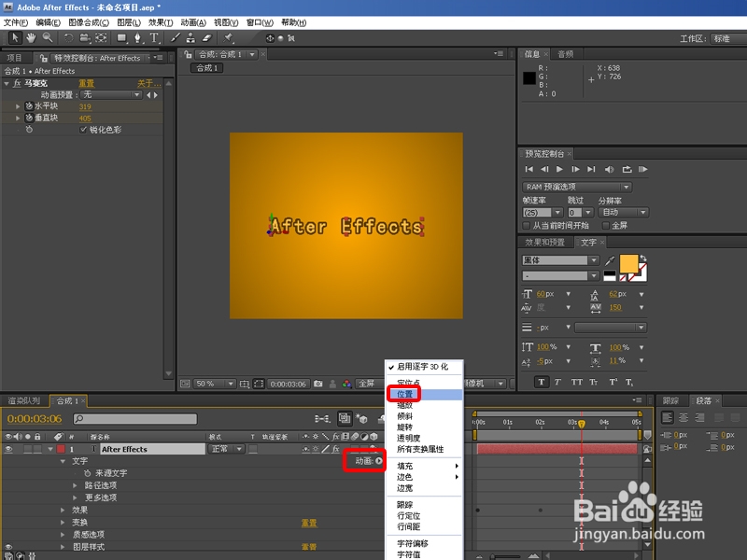
Task: Step back one frame in preview
Action: pos(544,169)
